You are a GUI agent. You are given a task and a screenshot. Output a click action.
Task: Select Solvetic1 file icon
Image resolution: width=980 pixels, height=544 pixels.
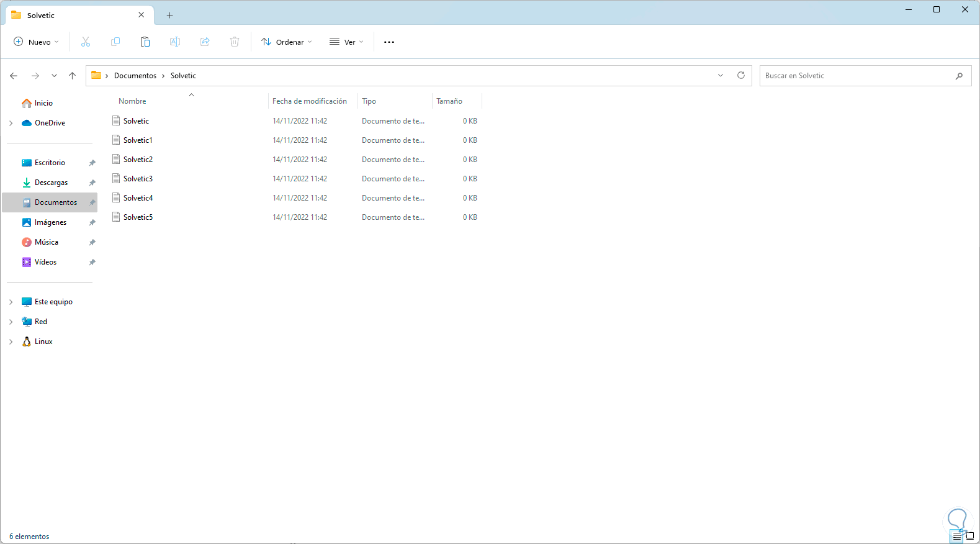pyautogui.click(x=116, y=140)
